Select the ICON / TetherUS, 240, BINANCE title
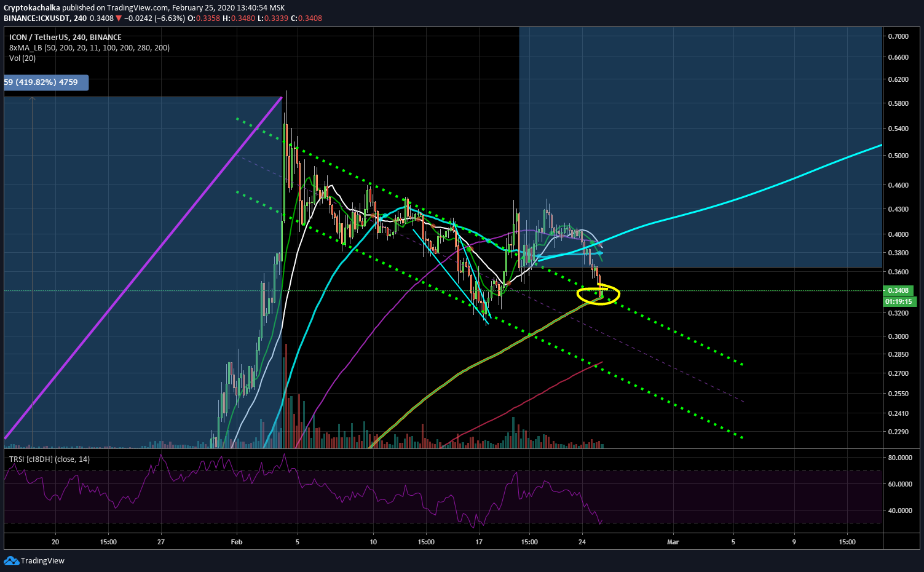The height and width of the screenshot is (572, 924). coord(65,38)
